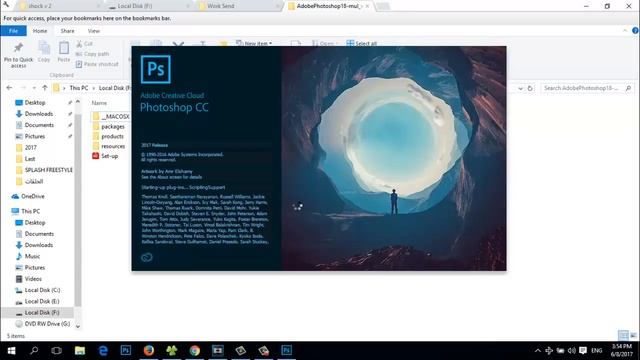
Task: Click the chevron after This PC in the breadcrumb
Action: click(x=93, y=88)
